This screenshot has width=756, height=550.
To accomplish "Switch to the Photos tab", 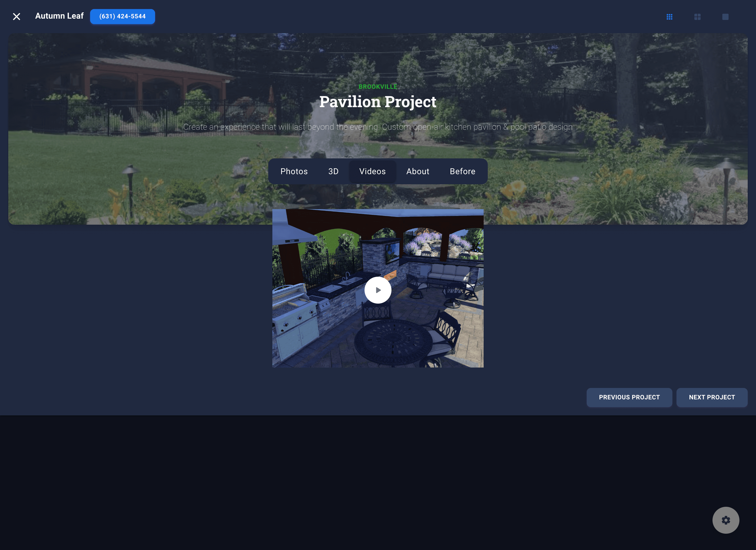I will tap(294, 171).
